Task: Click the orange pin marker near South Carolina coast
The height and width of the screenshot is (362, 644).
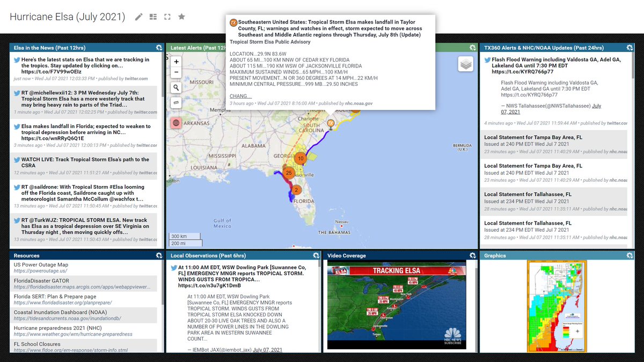Action: tap(331, 124)
